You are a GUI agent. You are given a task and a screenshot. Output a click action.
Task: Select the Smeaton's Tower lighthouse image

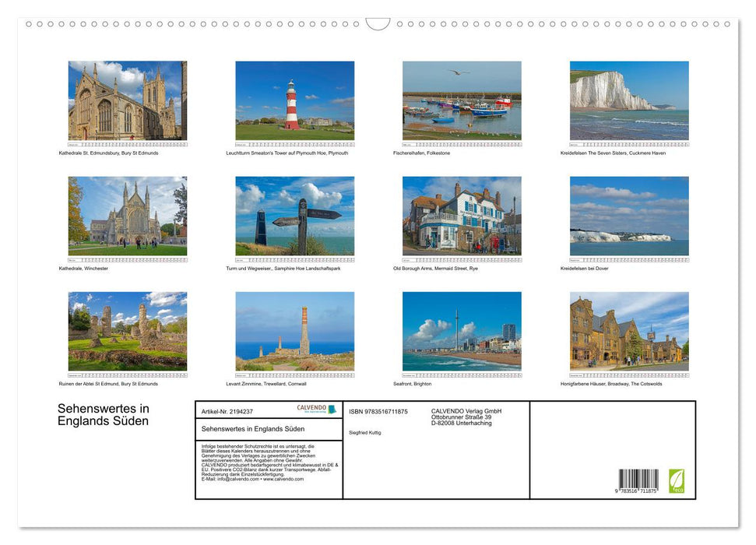coord(294,101)
